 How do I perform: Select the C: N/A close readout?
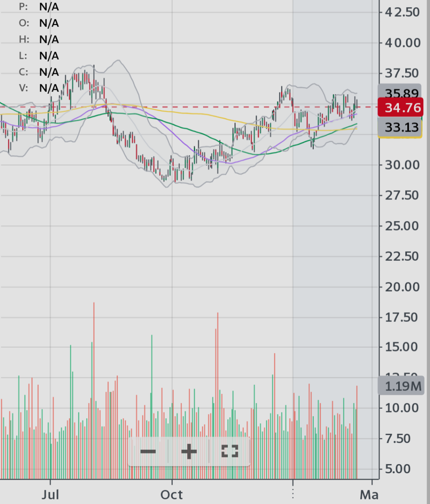click(39, 72)
